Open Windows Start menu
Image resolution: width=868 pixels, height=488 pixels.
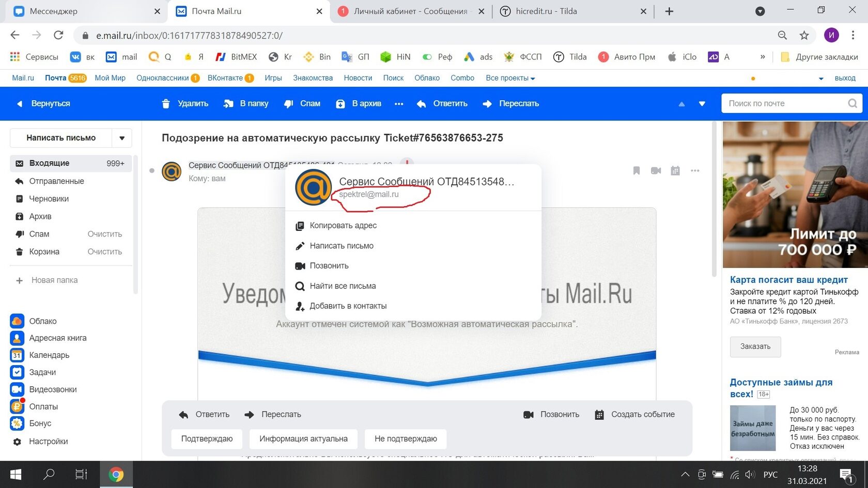pos(16,474)
